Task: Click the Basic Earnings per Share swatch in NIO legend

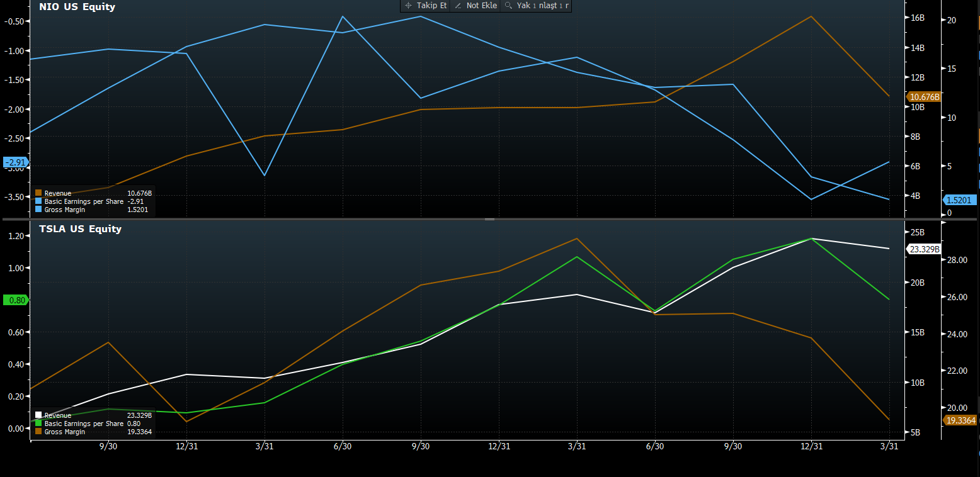Action: 38,201
